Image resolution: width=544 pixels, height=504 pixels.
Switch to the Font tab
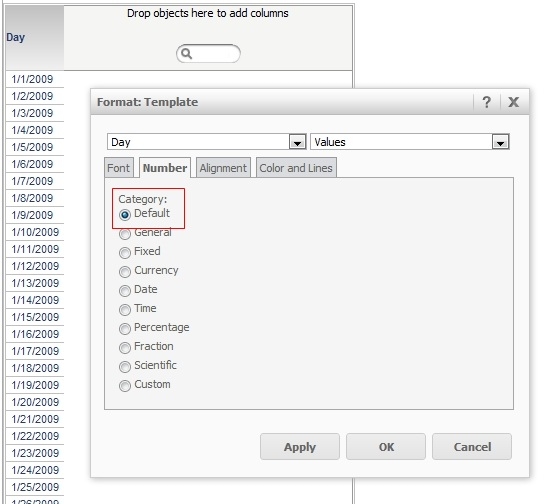(119, 168)
